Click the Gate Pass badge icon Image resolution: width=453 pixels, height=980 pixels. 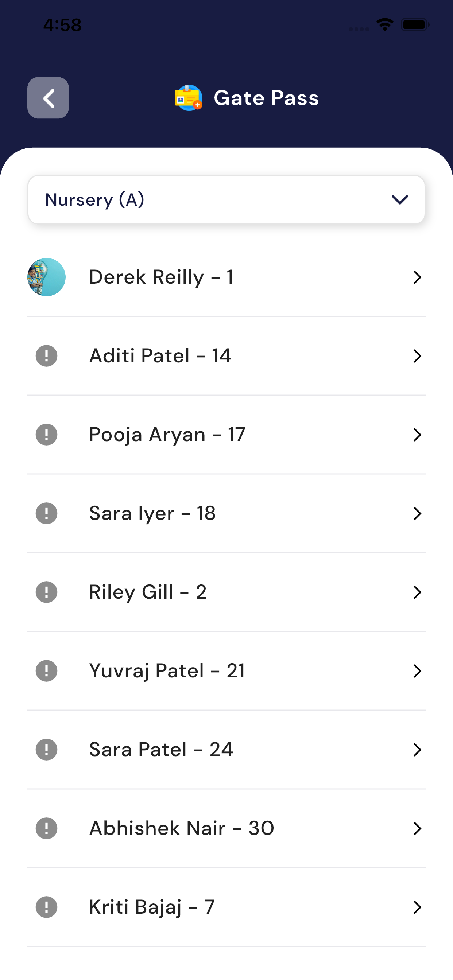tap(189, 98)
